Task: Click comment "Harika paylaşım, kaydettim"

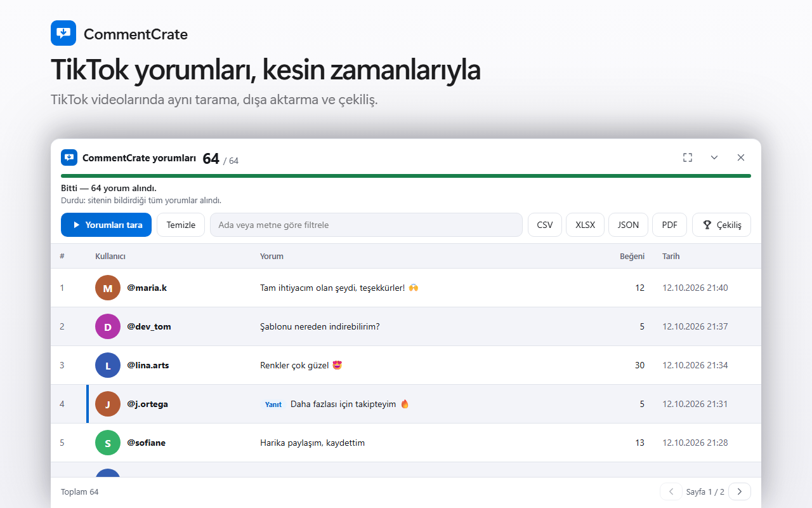Action: pos(312,443)
